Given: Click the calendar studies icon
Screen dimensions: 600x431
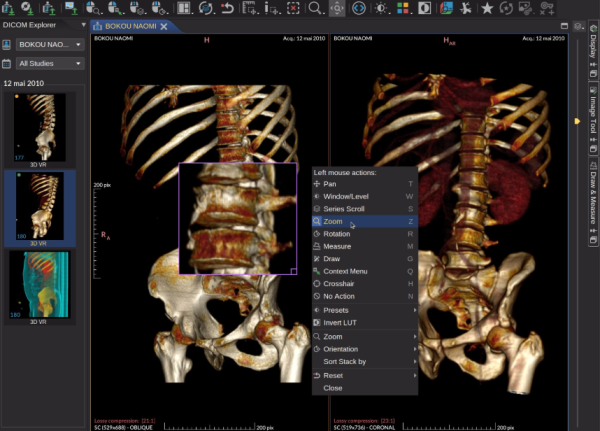Looking at the screenshot, I should coord(7,64).
